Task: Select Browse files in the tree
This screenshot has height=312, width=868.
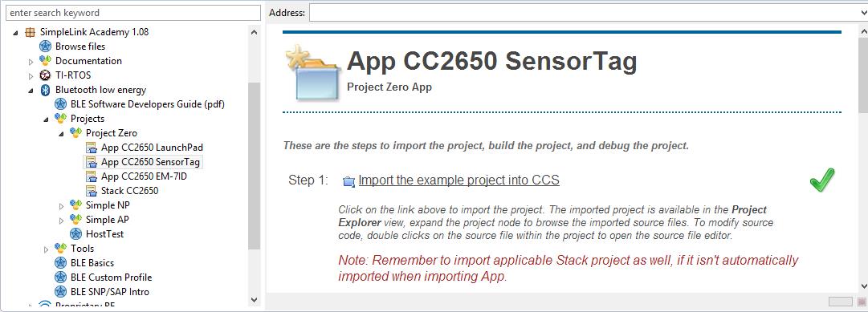Action: 80,47
